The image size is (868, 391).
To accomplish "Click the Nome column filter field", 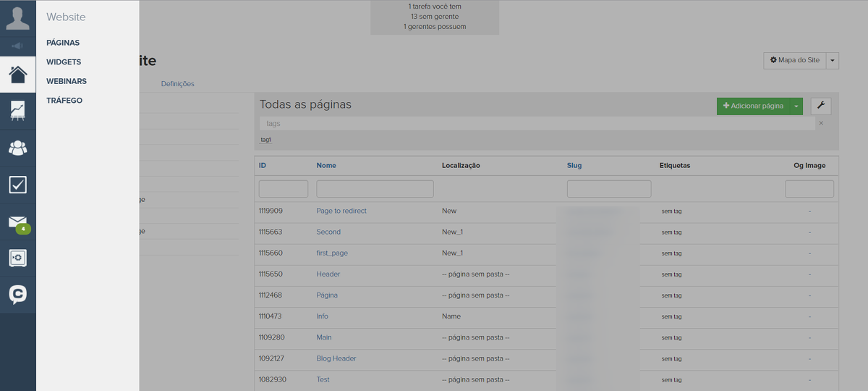I will pyautogui.click(x=375, y=189).
